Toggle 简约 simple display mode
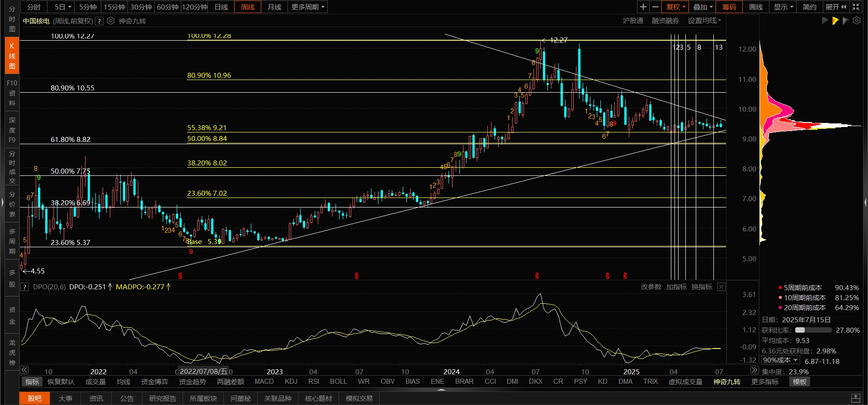 coord(809,7)
